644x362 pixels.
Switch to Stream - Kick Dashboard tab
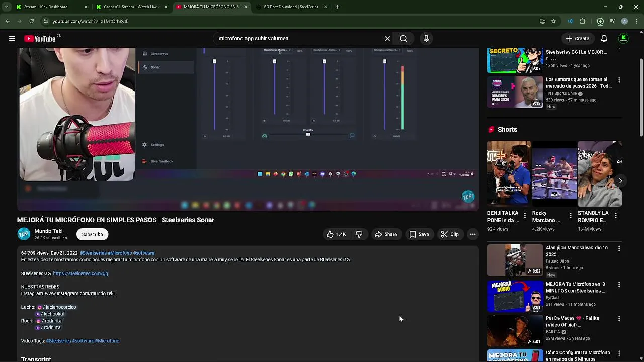tap(46, 7)
